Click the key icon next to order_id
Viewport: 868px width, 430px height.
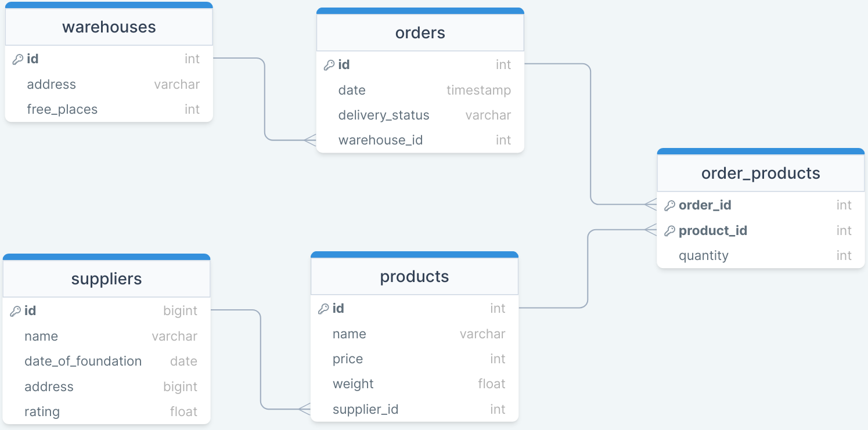pos(669,205)
